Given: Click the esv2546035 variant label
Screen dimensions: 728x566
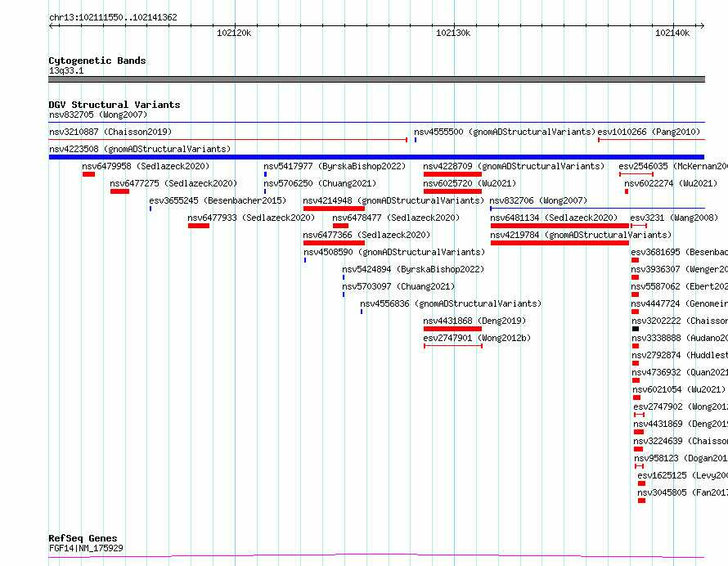Looking at the screenshot, I should (673, 166).
